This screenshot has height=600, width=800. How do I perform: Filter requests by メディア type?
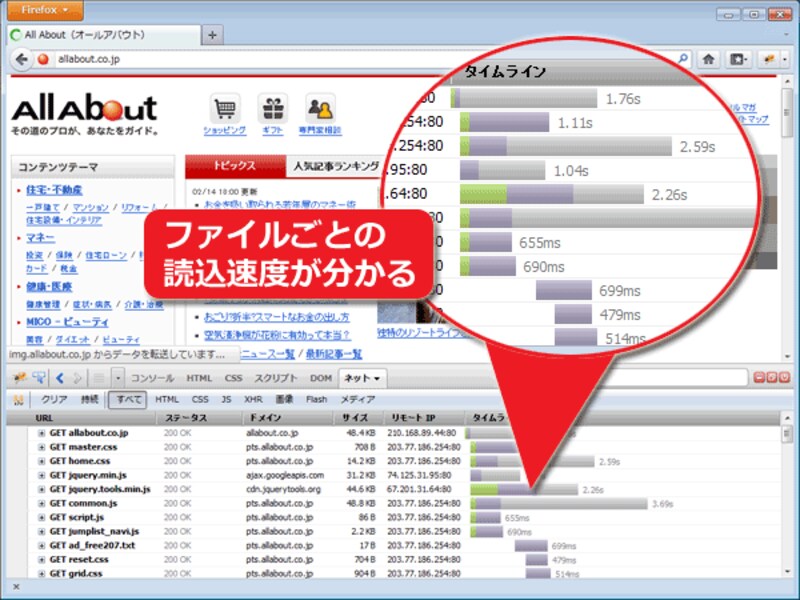click(x=358, y=399)
